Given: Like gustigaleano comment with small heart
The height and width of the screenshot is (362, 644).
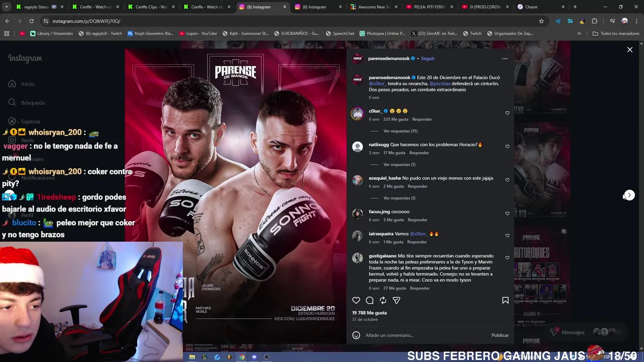Looking at the screenshot, I should point(507,258).
